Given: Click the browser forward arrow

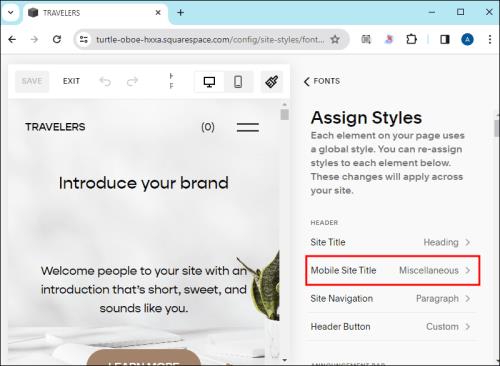Looking at the screenshot, I should point(34,40).
